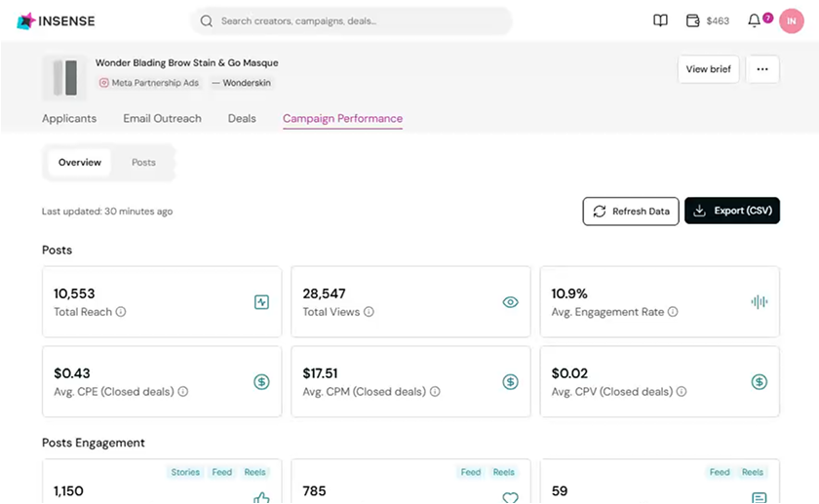Screen dimensions: 819x504
Task: Click the $463 wallet balance
Action: pos(718,20)
